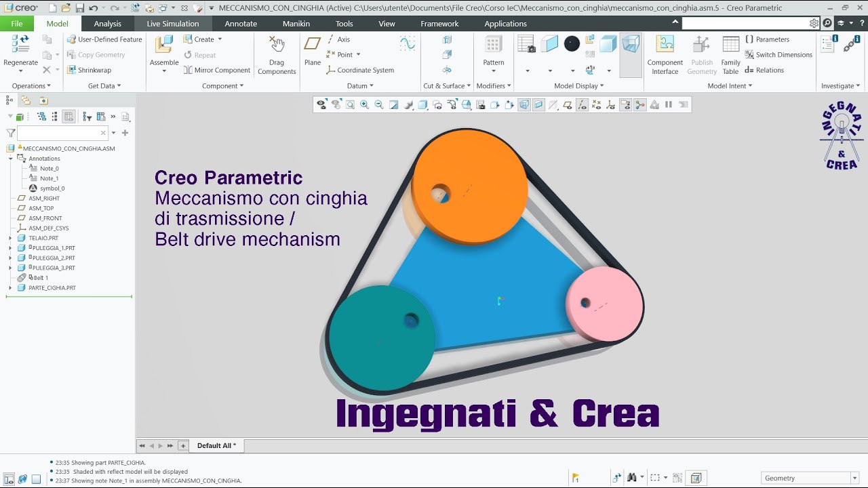Switch to Folder Browser tab icon
This screenshot has width=868, height=488.
(x=26, y=100)
